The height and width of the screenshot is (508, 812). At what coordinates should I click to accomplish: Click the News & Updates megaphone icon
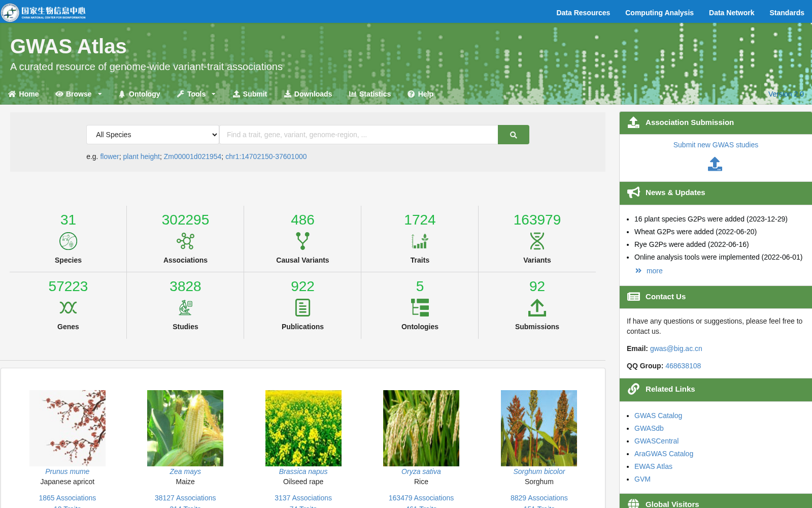633,193
